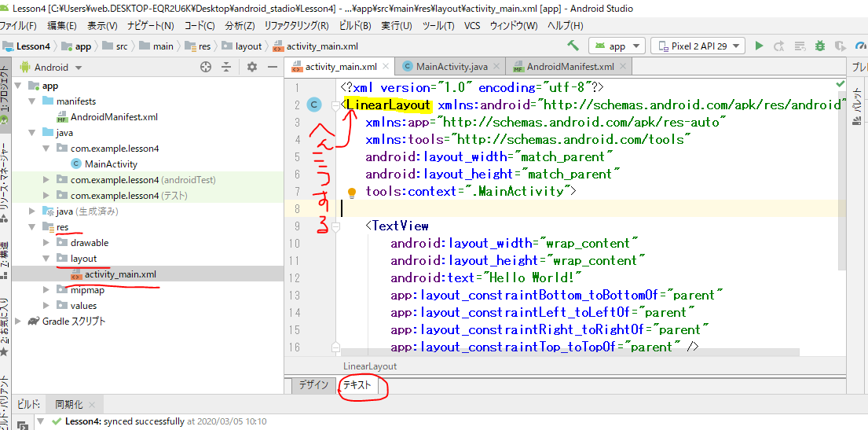Expand the Gradle スクリプト node

coord(18,322)
